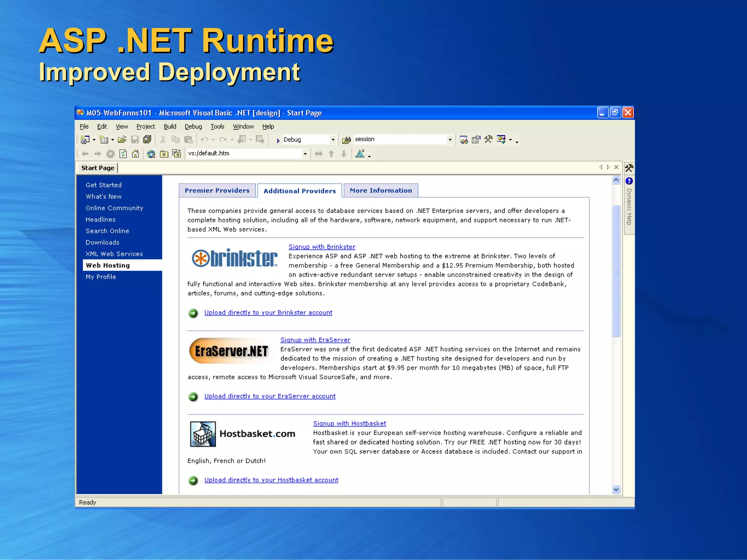Open the File menu
Image resolution: width=747 pixels, height=560 pixels.
tap(84, 127)
